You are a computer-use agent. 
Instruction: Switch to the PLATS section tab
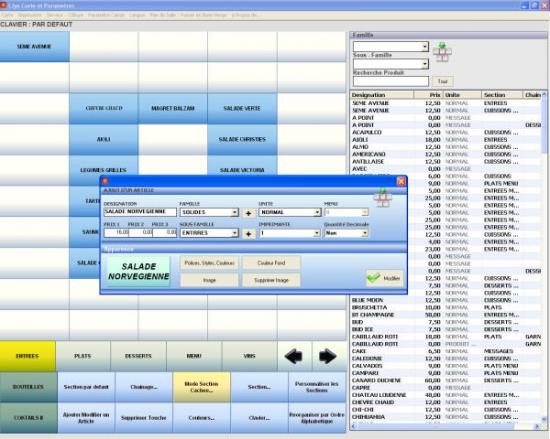coord(83,356)
